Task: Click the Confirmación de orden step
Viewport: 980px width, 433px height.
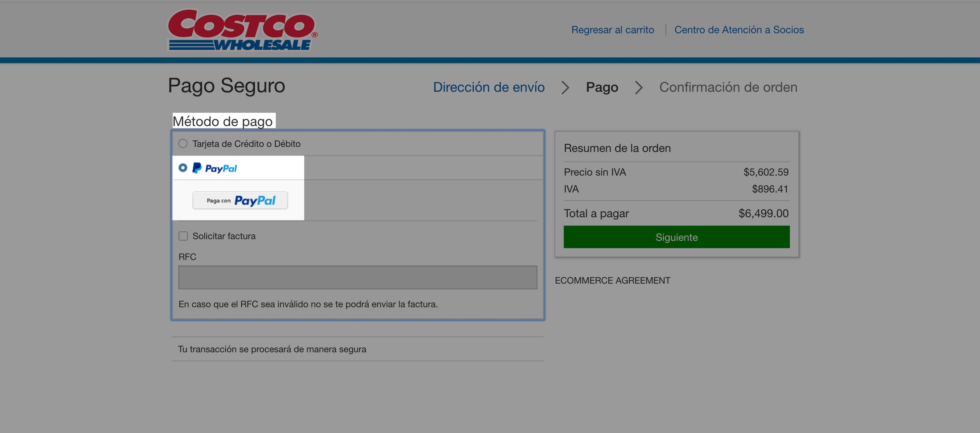Action: pyautogui.click(x=728, y=87)
